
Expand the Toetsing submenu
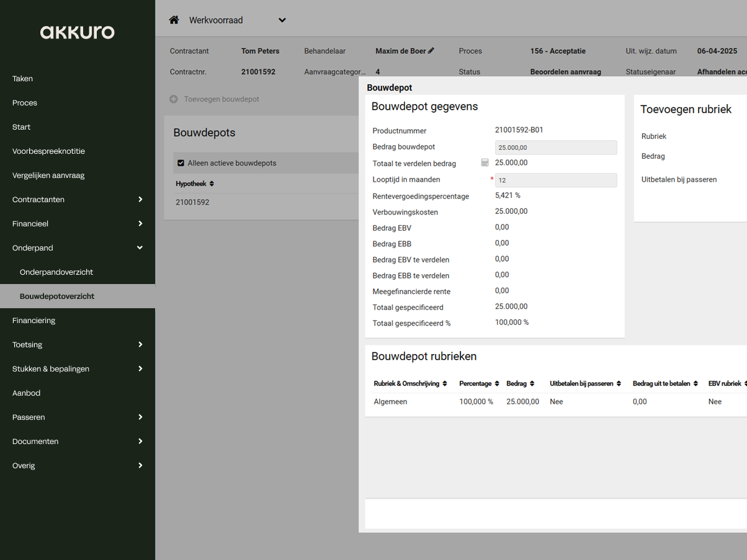[78, 345]
